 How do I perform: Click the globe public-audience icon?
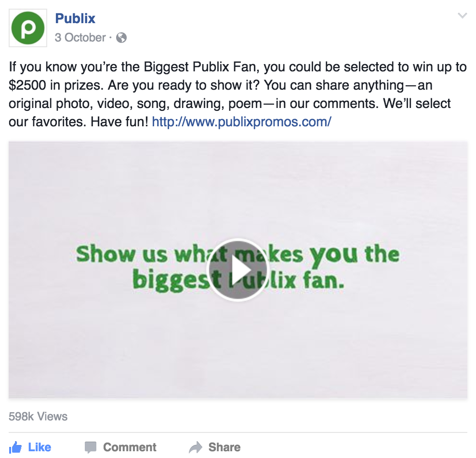click(121, 38)
